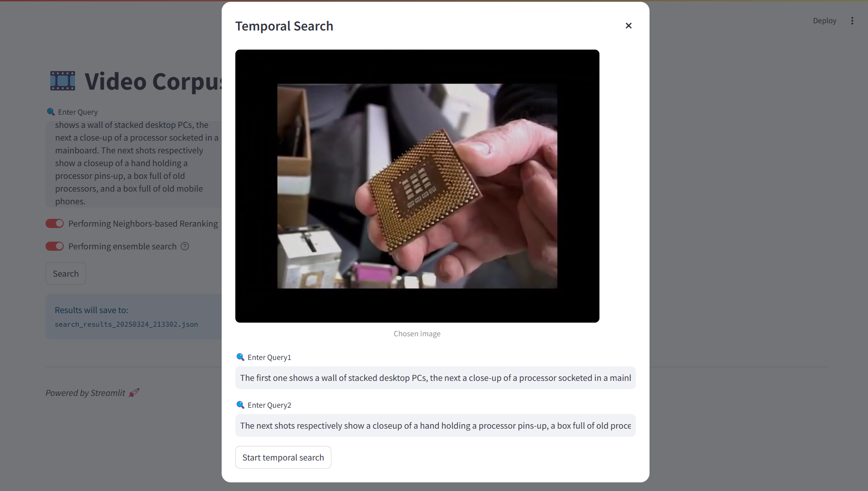The image size is (868, 491).
Task: Click the search_results json filename
Action: click(127, 324)
